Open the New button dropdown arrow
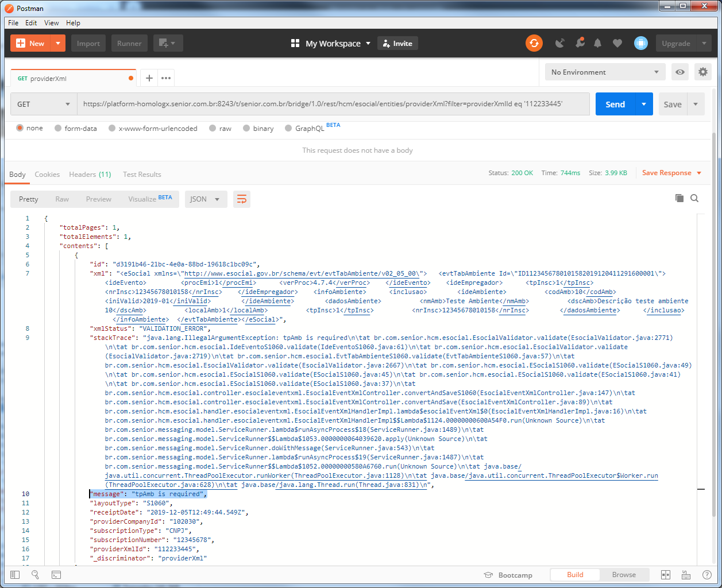This screenshot has width=722, height=588. 58,43
